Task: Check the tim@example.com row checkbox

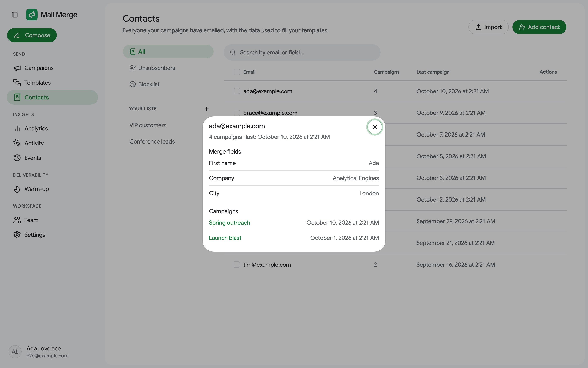Action: pos(237,265)
